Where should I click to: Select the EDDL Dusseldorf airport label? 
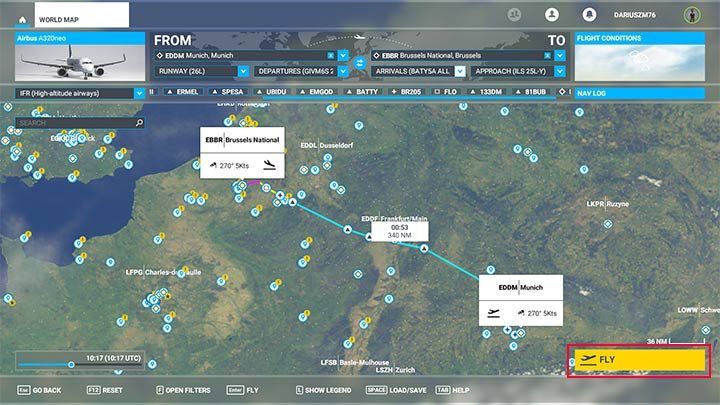326,145
